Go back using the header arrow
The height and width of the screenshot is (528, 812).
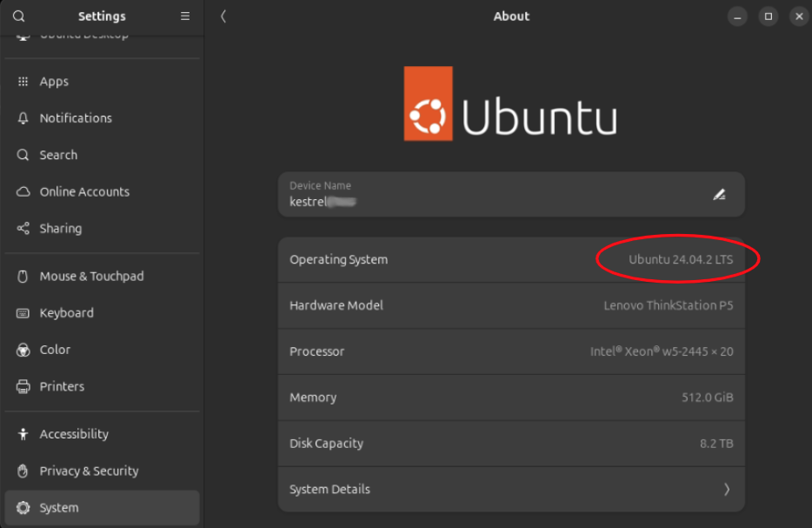(223, 16)
